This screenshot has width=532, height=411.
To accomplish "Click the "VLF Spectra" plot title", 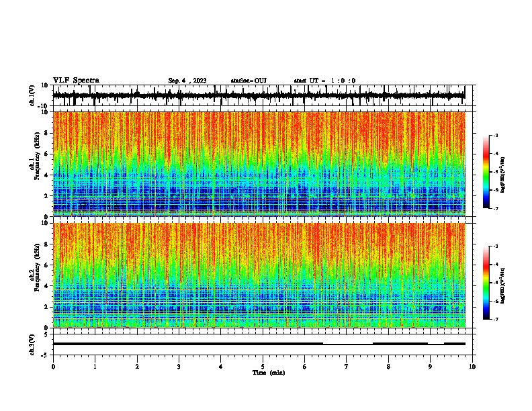I will [x=76, y=81].
